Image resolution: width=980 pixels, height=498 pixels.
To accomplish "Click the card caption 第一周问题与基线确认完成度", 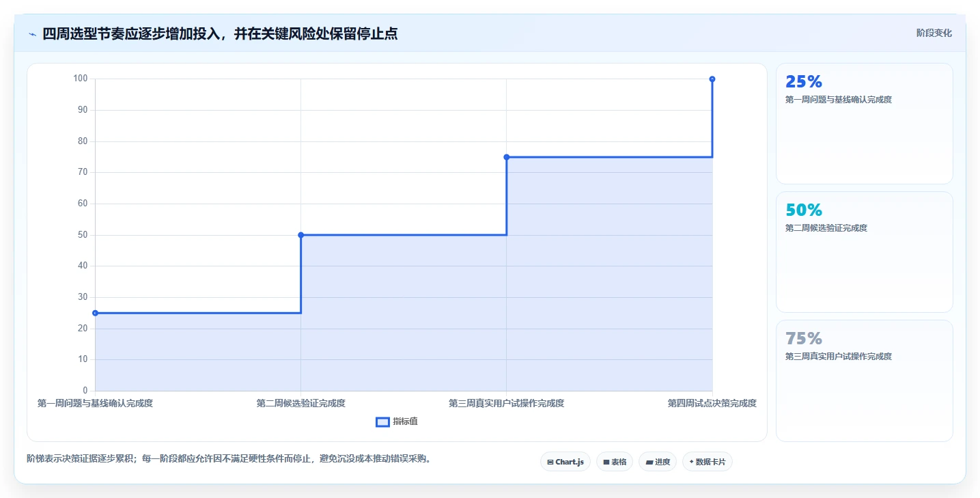I will pos(839,100).
